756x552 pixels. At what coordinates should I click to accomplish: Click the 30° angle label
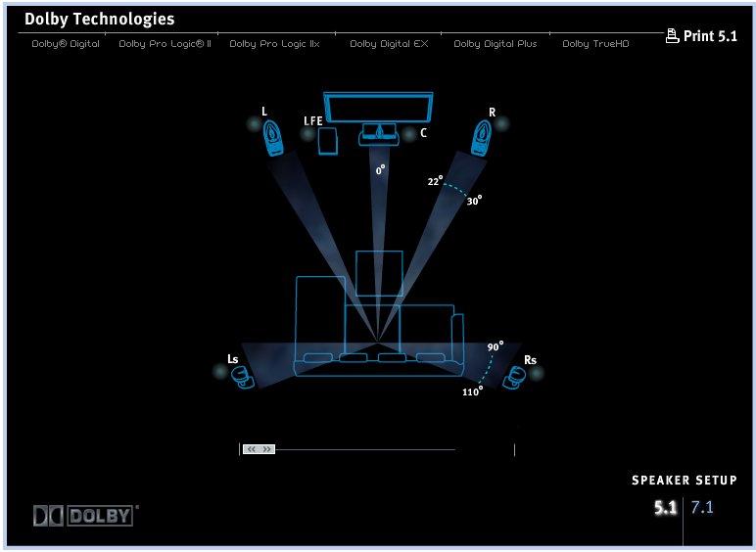click(474, 201)
